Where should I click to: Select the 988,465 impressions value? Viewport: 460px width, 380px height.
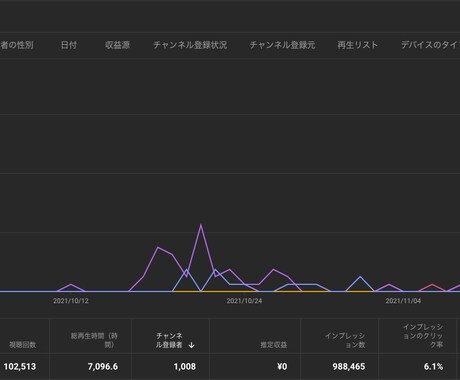(349, 367)
